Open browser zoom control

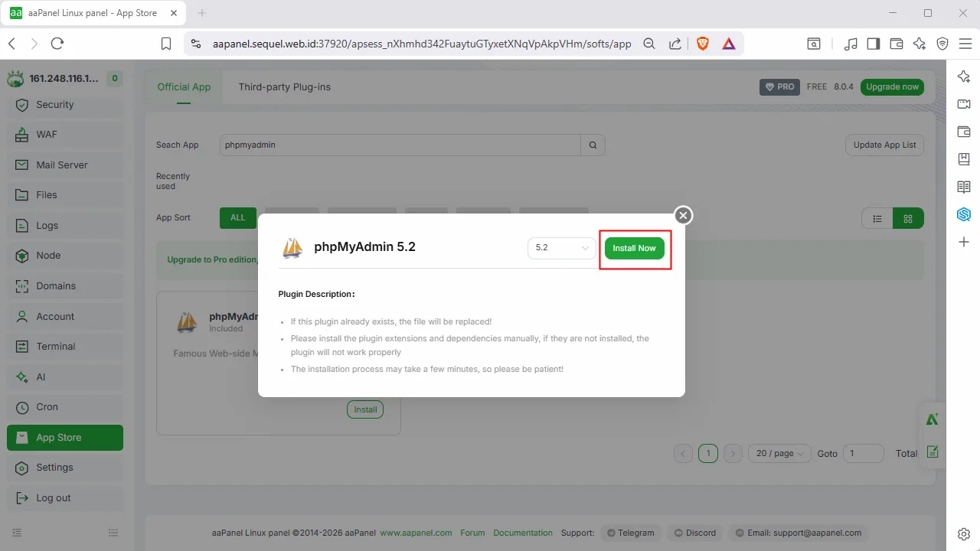pyautogui.click(x=649, y=44)
